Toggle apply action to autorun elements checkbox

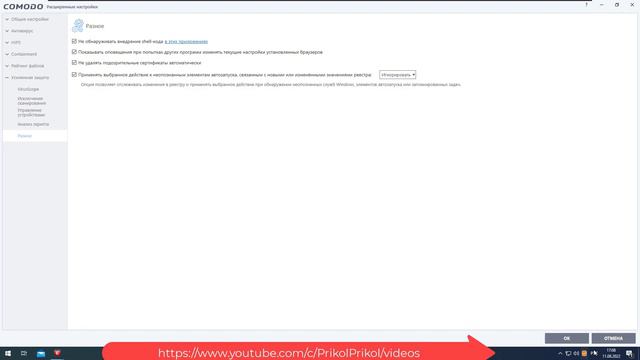click(74, 75)
